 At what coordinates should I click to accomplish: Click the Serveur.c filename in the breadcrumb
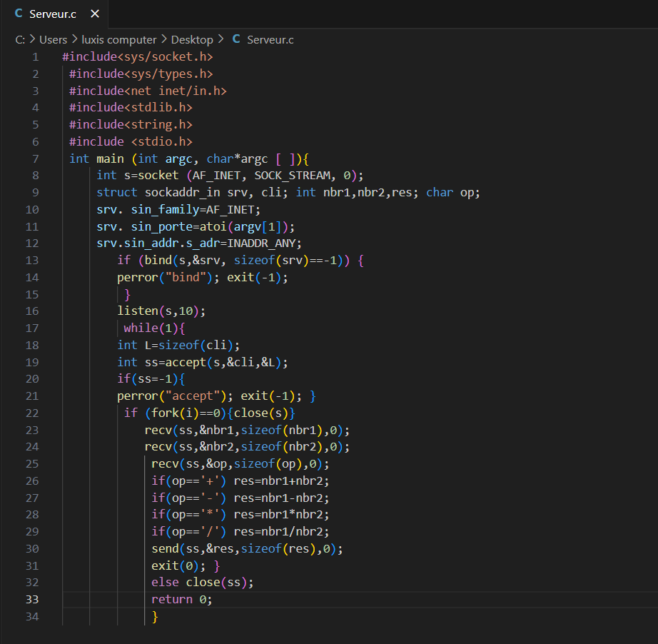click(x=270, y=40)
